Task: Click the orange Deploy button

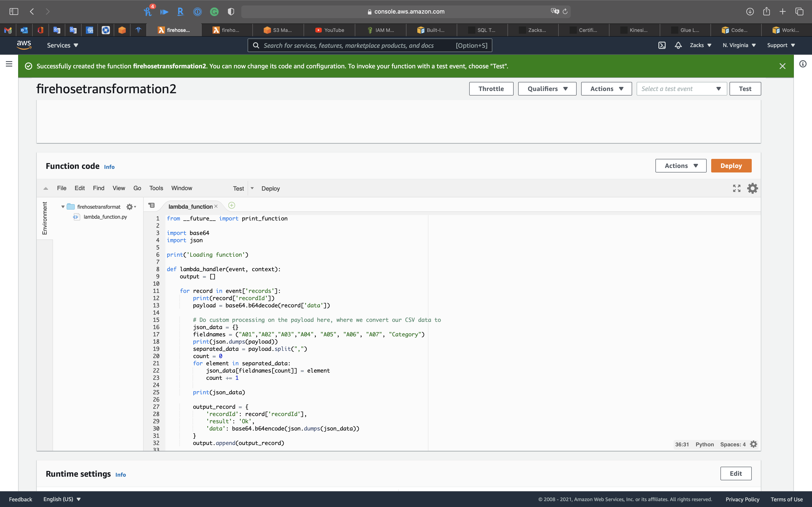Action: 731,166
